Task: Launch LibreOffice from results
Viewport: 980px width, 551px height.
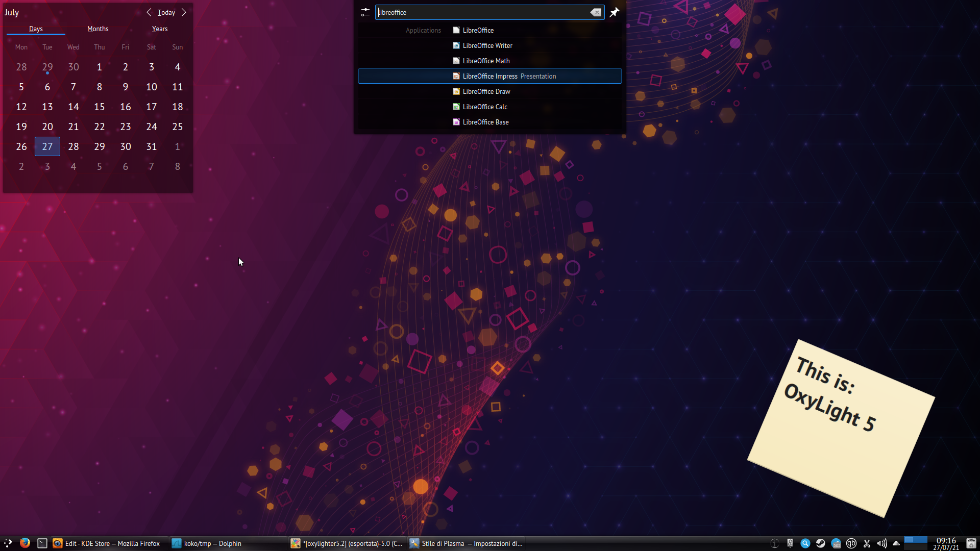Action: (490, 30)
